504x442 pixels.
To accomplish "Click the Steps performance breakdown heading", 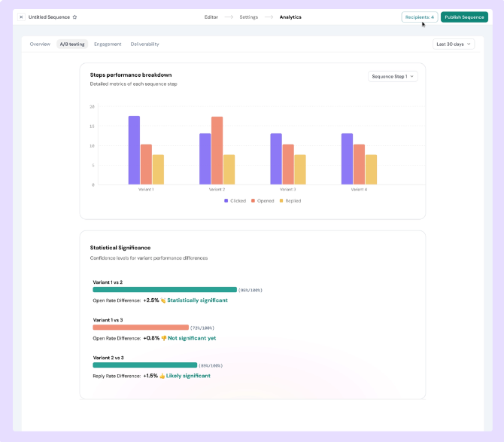I will (131, 75).
